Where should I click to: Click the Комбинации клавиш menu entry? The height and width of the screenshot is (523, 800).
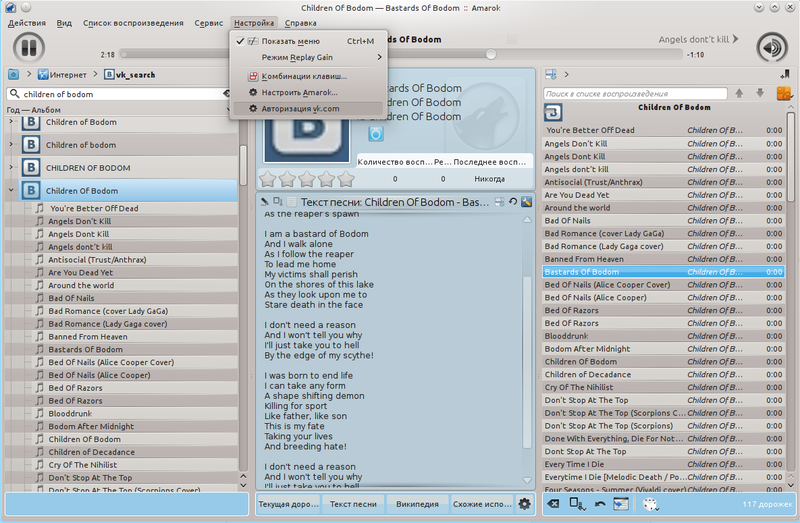(308, 76)
